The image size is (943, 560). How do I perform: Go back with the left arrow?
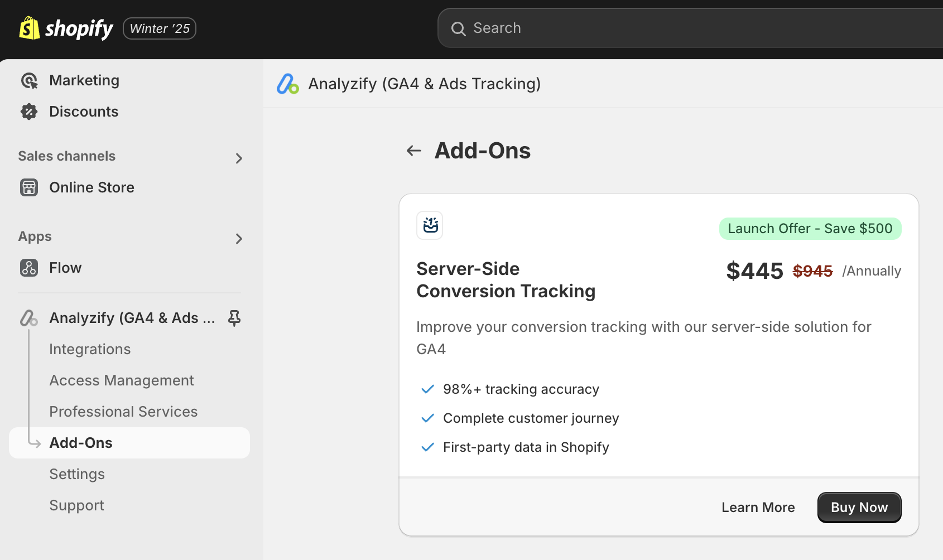click(x=413, y=151)
